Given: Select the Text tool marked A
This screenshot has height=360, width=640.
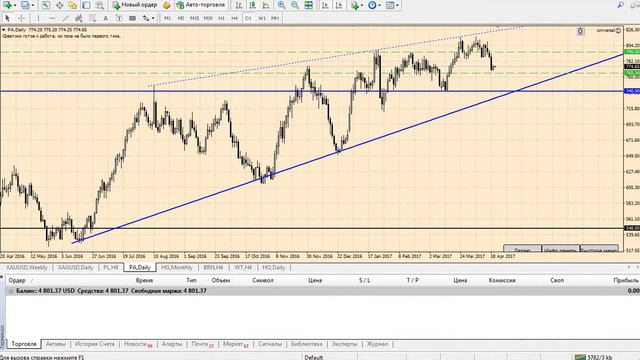Looking at the screenshot, I should point(105,18).
